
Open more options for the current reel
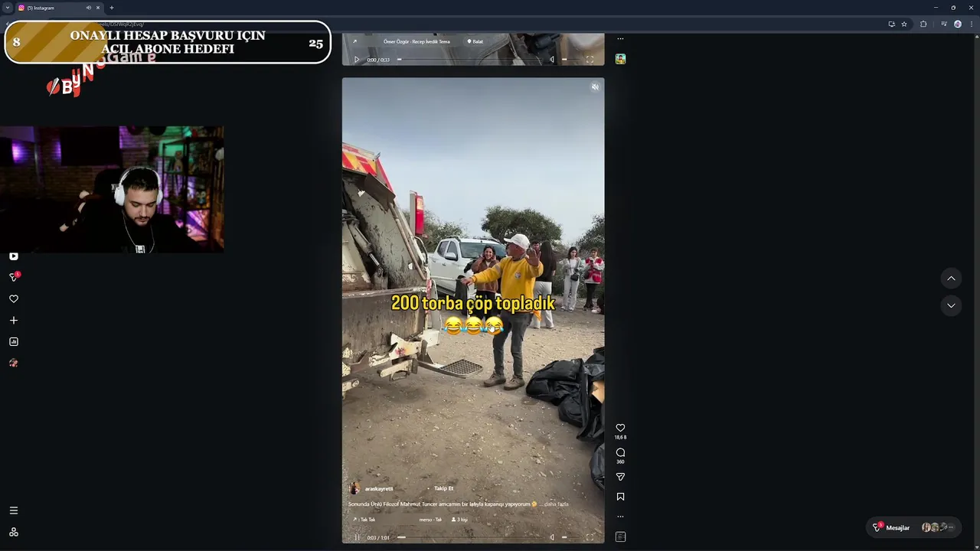620,517
